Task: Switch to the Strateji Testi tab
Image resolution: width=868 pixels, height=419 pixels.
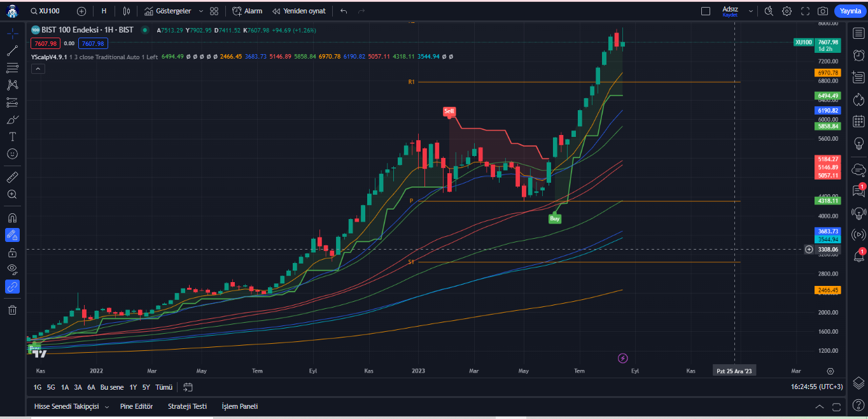Action: pyautogui.click(x=187, y=406)
